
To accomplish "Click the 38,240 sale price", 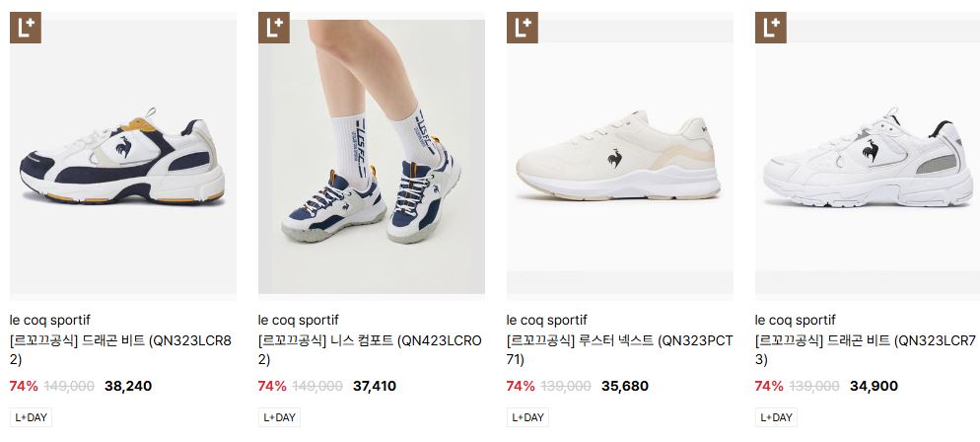I will 128,386.
